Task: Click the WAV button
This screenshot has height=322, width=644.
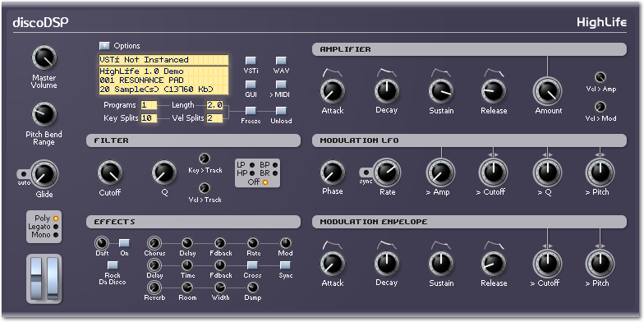Action: click(x=281, y=61)
